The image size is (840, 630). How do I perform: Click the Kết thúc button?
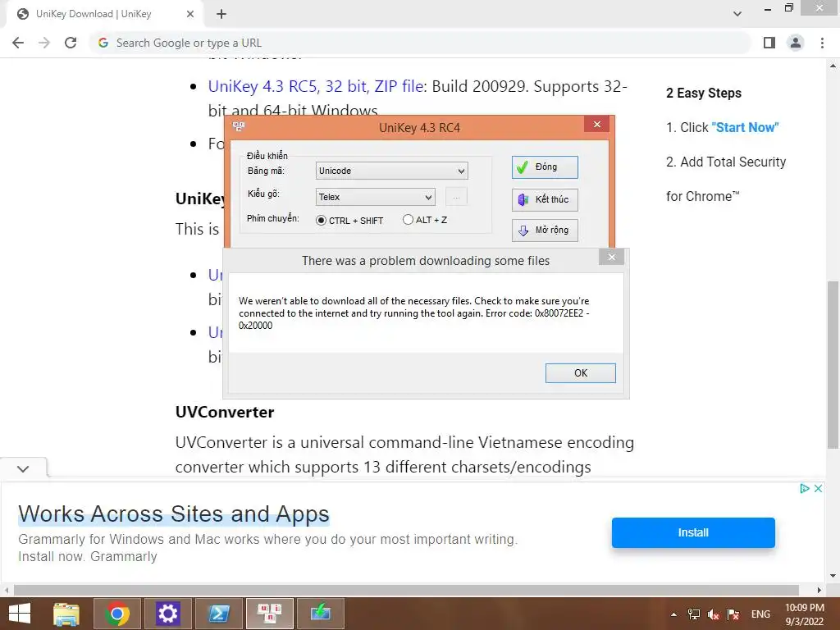coord(545,199)
